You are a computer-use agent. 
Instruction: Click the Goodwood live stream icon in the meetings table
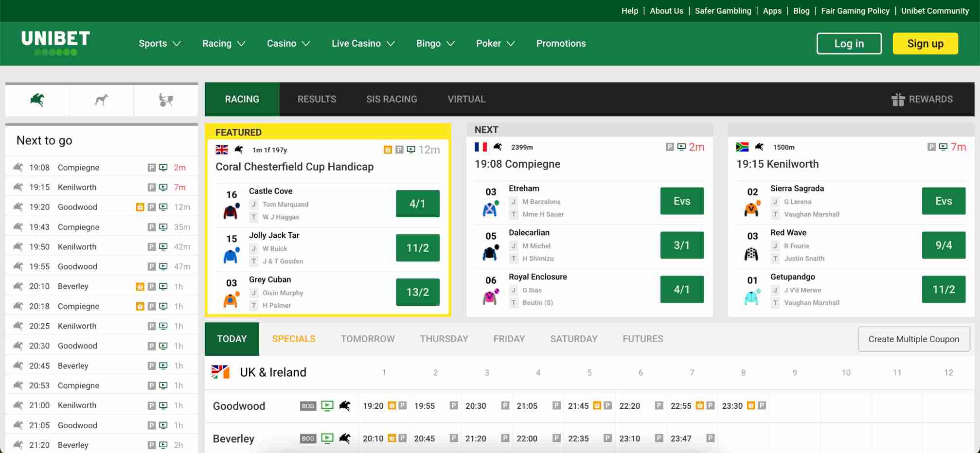[x=327, y=405]
